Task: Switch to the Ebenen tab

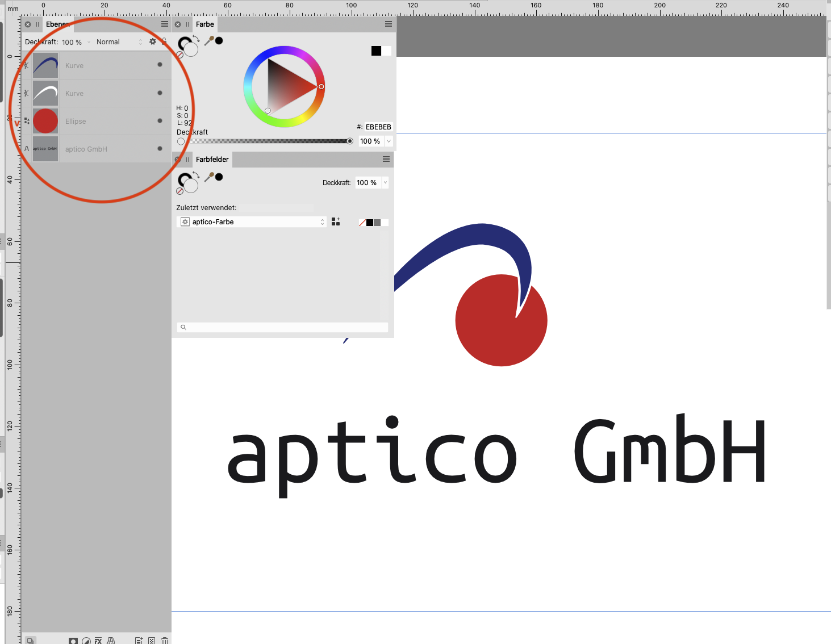Action: (57, 24)
